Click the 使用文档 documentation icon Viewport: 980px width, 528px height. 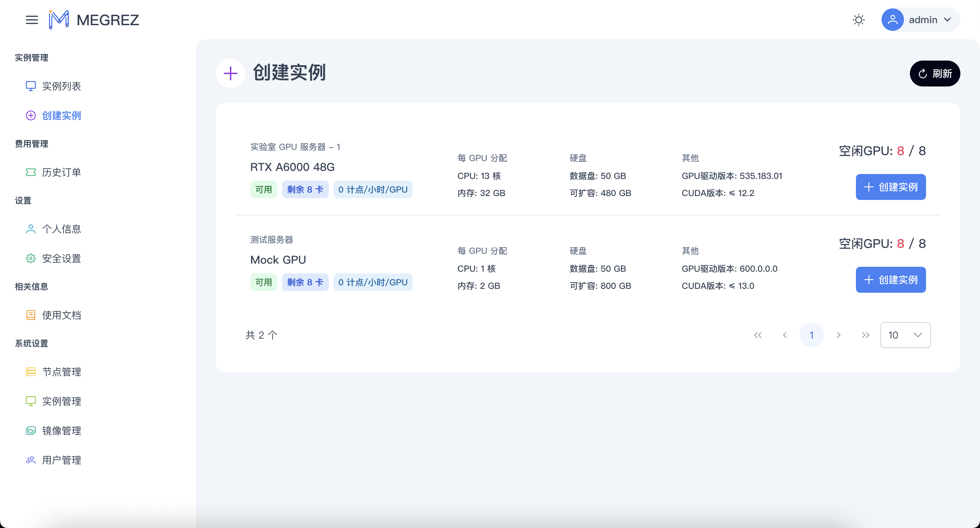point(30,315)
